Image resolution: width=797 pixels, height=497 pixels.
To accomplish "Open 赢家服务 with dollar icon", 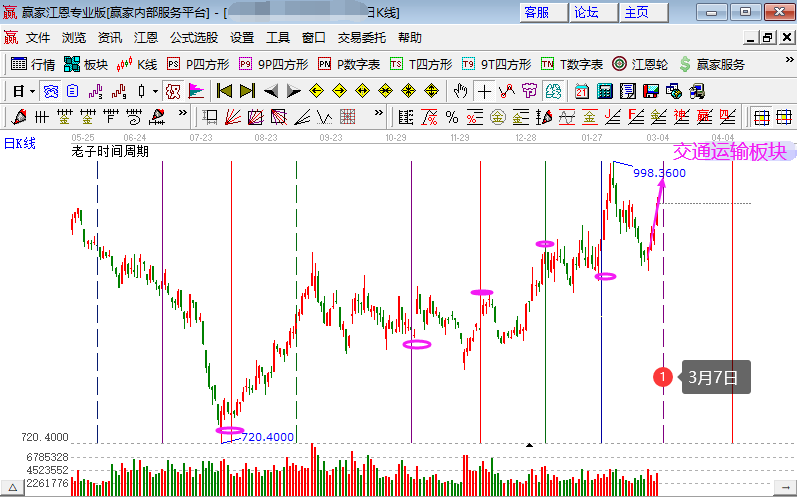I will pyautogui.click(x=712, y=65).
